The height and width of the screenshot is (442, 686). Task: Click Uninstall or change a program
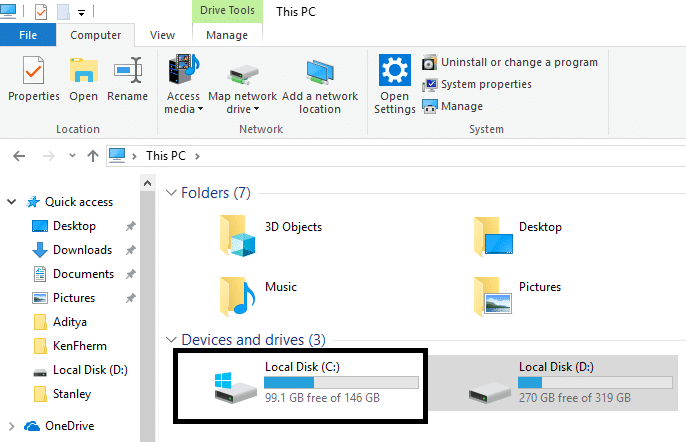(x=510, y=63)
